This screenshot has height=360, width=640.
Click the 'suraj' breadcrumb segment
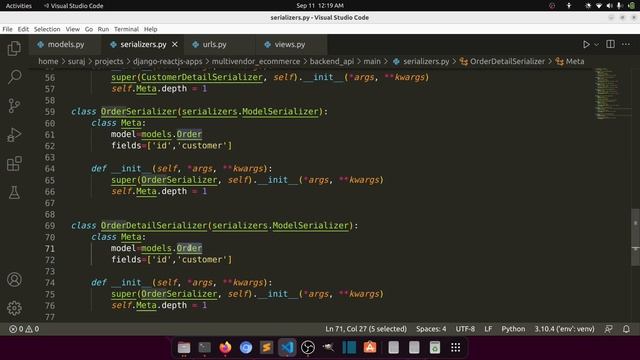click(76, 61)
